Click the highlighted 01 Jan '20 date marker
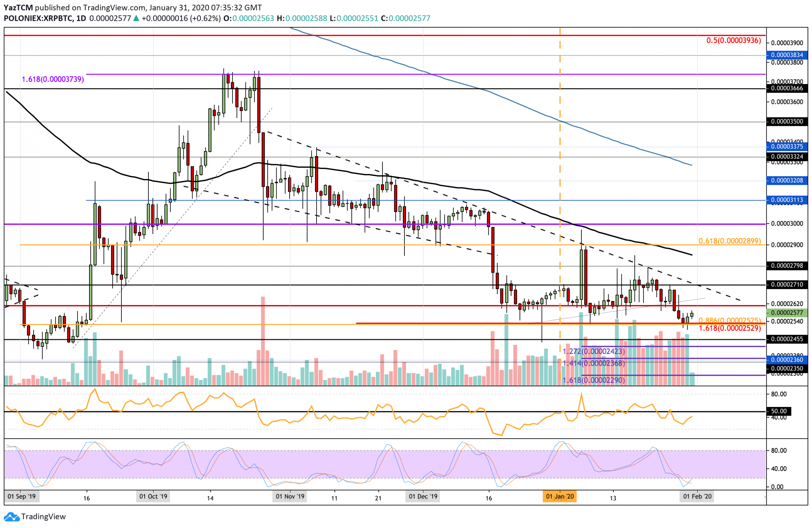 tap(560, 497)
